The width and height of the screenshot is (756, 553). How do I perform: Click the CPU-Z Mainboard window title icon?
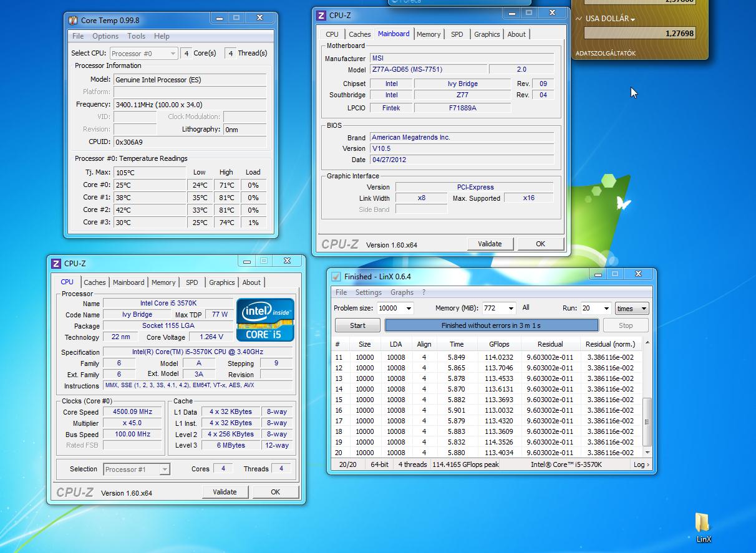(x=321, y=15)
